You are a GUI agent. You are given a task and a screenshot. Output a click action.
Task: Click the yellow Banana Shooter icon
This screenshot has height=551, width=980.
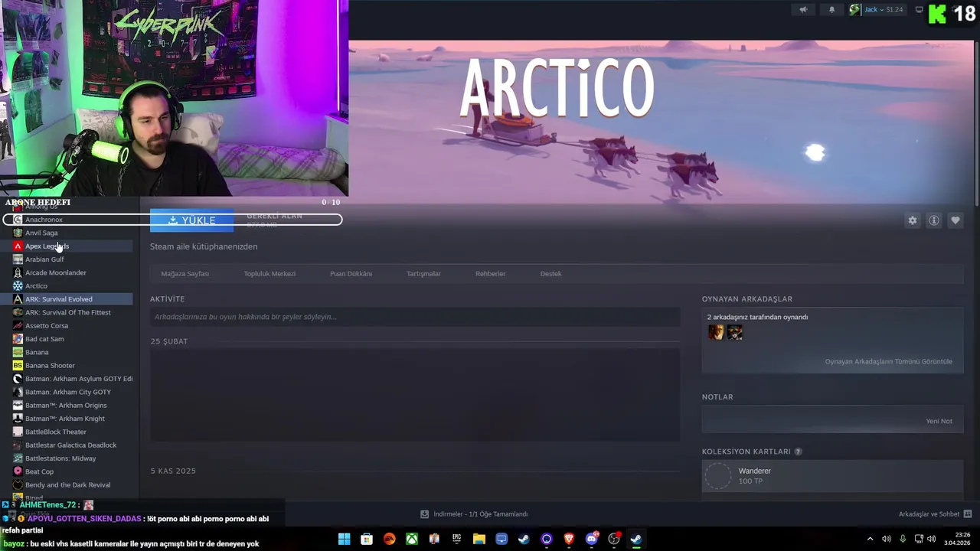coord(18,366)
